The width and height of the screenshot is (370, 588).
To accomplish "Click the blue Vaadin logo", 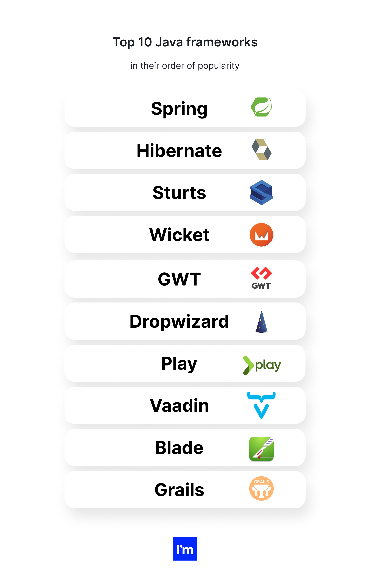I will tap(261, 405).
